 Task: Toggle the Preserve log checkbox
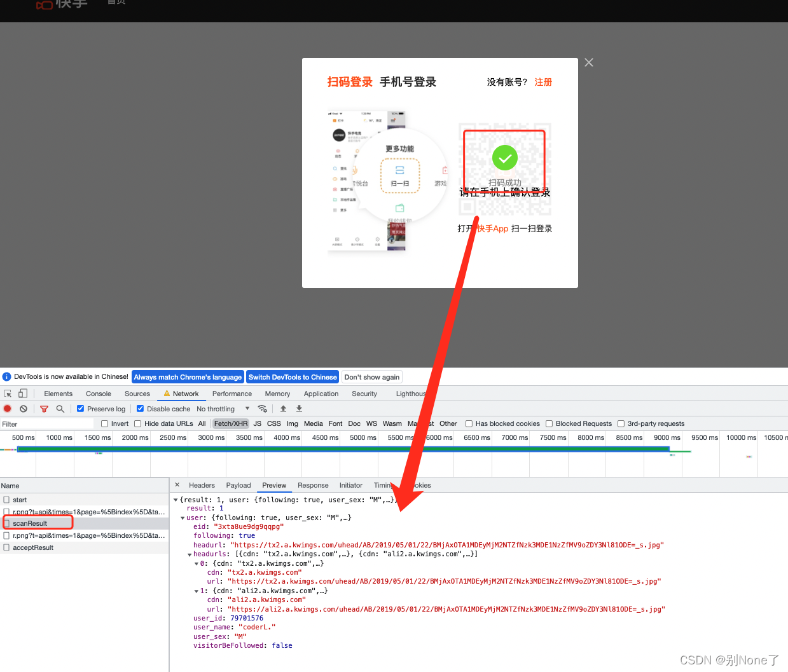coord(80,409)
